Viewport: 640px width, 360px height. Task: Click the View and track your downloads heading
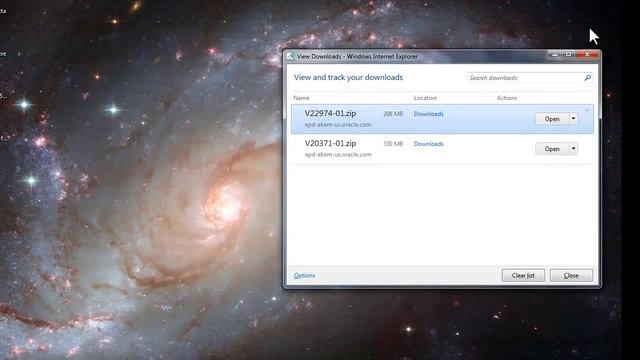click(348, 78)
